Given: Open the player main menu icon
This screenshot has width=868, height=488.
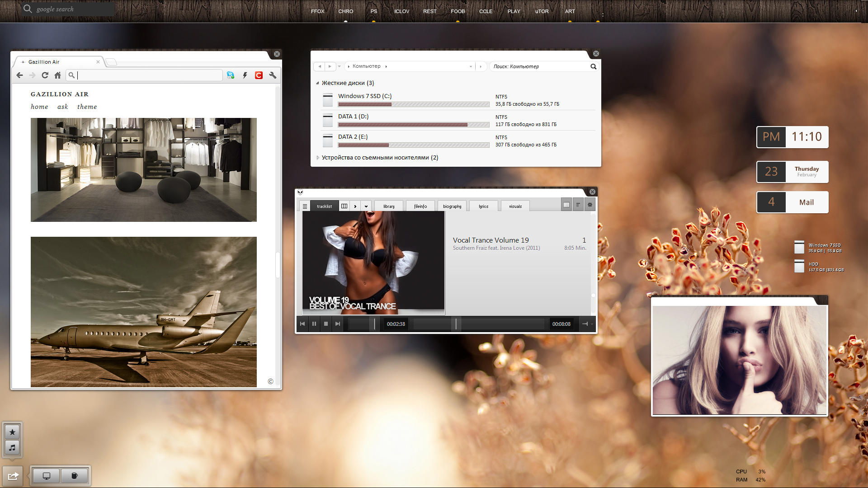Looking at the screenshot, I should (x=305, y=206).
